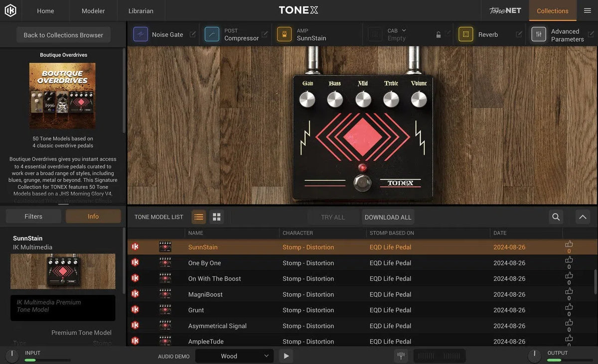Image resolution: width=598 pixels, height=364 pixels.
Task: Collapse the Tone Model List panel
Action: click(x=583, y=217)
